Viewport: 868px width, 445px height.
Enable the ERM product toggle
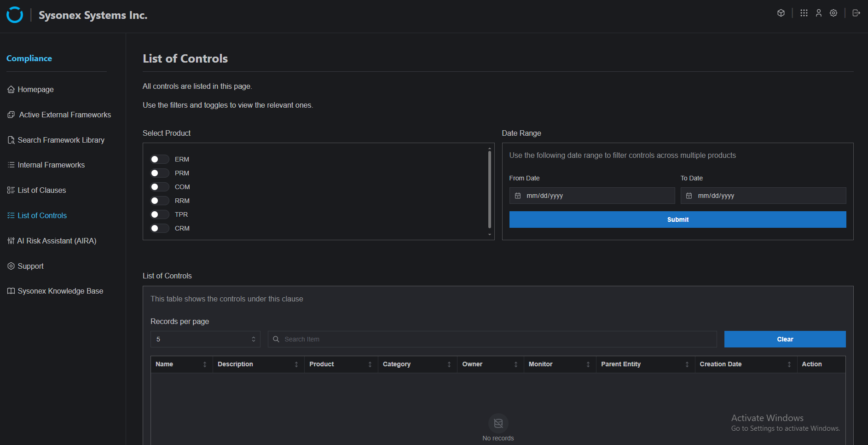pos(160,159)
